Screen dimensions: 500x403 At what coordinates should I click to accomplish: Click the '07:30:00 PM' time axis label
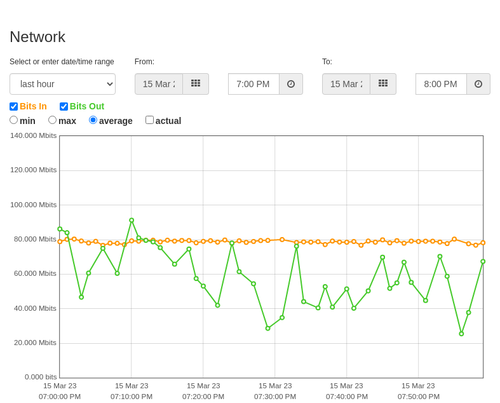(x=275, y=397)
